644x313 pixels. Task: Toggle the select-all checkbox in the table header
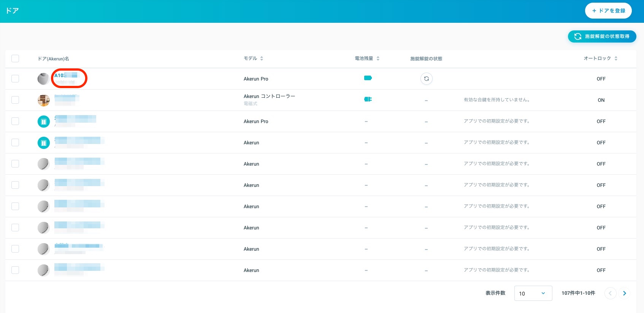[15, 58]
